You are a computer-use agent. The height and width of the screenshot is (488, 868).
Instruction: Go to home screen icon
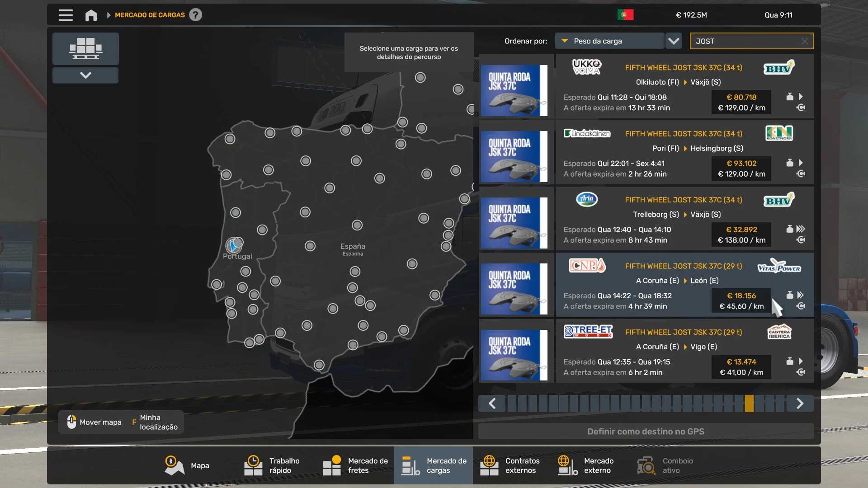coord(91,15)
